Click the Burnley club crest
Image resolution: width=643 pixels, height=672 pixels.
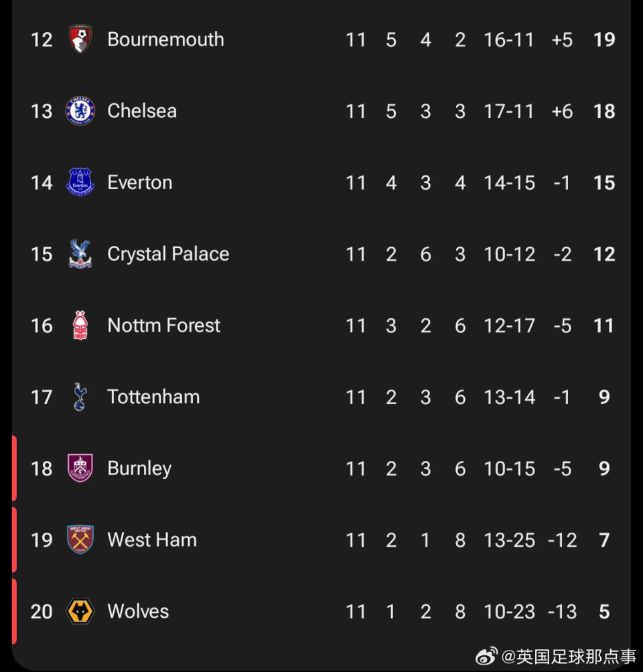click(x=80, y=468)
